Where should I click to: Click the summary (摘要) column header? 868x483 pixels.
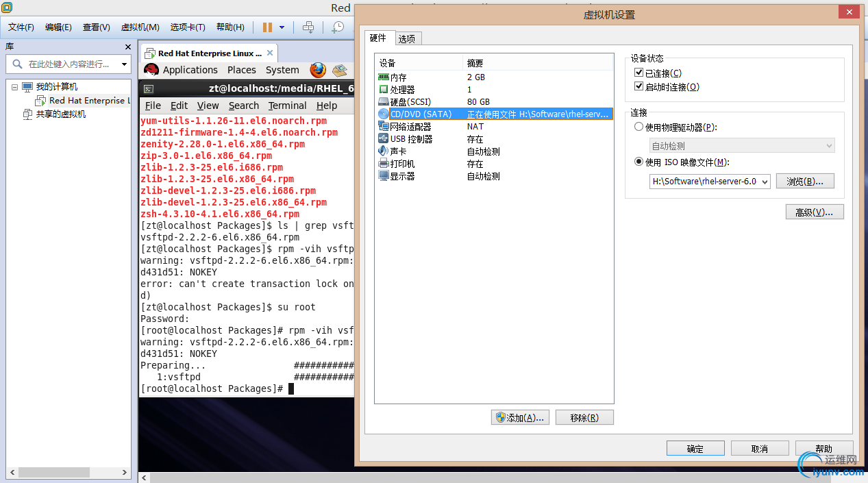coord(538,63)
